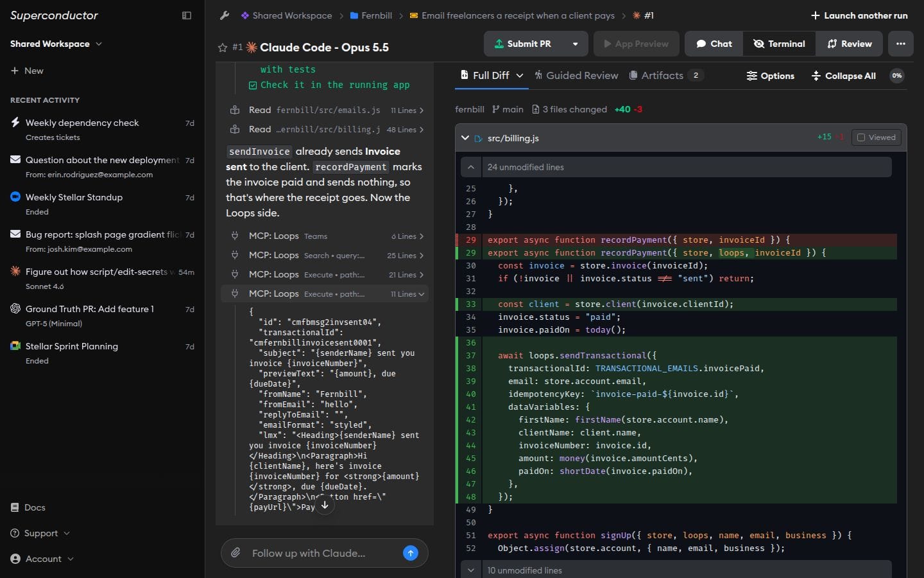This screenshot has width=924, height=578.
Task: Send the follow-up with the blue arrow
Action: point(411,553)
